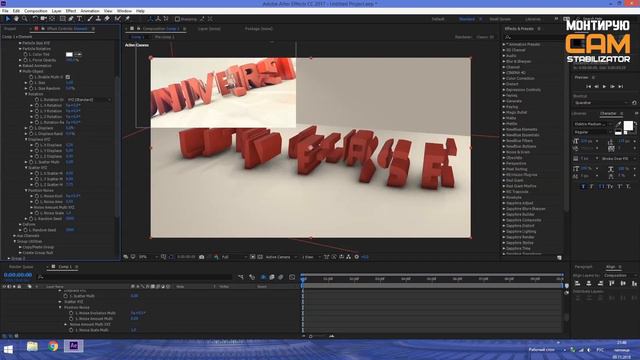Toggle stopwatch for 1. Force Opacity
Screen dimensions: 640x360
coord(25,60)
